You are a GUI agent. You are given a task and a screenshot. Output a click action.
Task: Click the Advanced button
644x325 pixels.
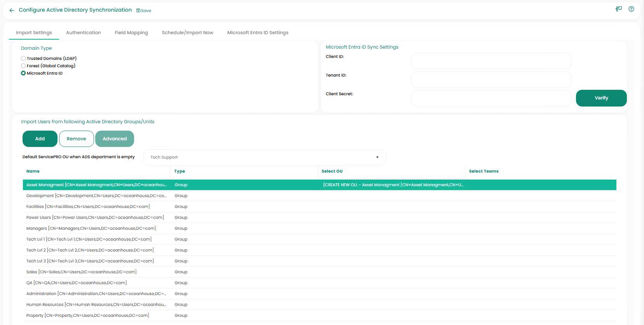[x=115, y=139]
